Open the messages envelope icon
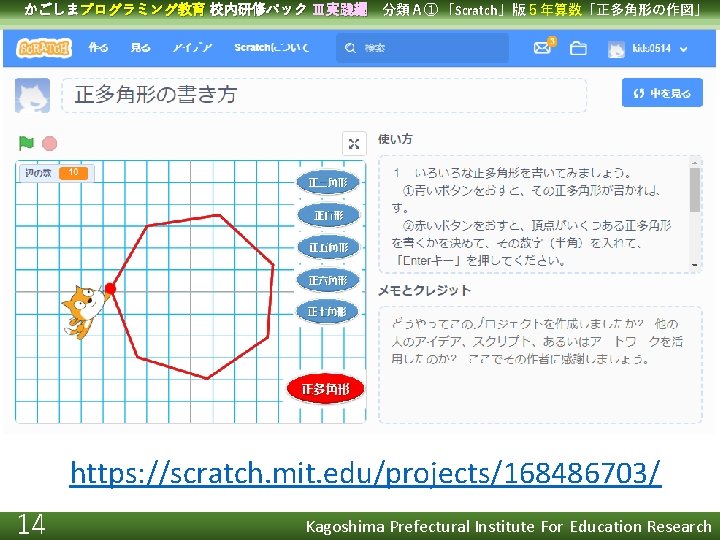 [543, 47]
